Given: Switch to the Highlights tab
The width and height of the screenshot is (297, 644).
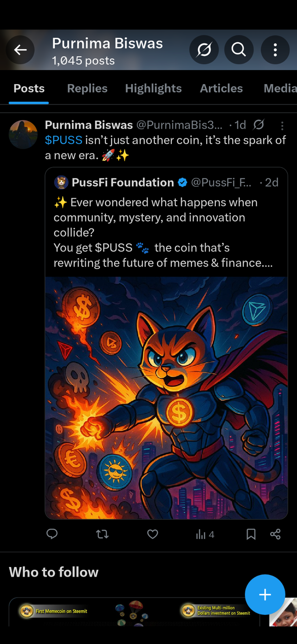Looking at the screenshot, I should (153, 88).
